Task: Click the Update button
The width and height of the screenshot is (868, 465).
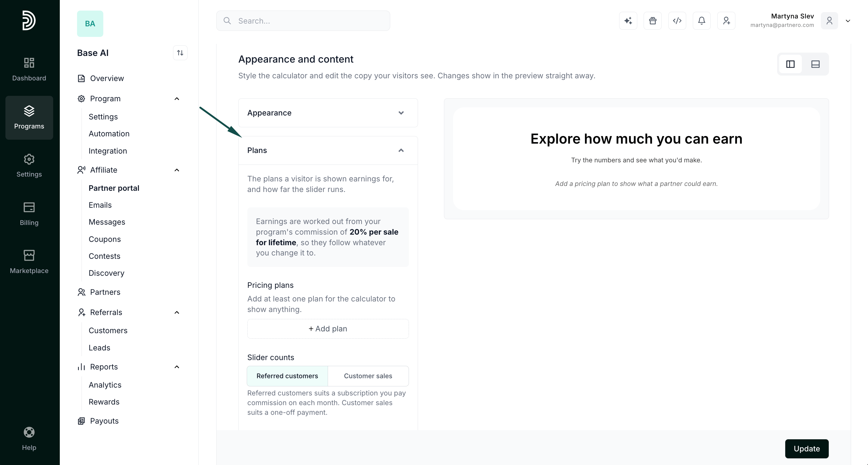Action: (807, 449)
